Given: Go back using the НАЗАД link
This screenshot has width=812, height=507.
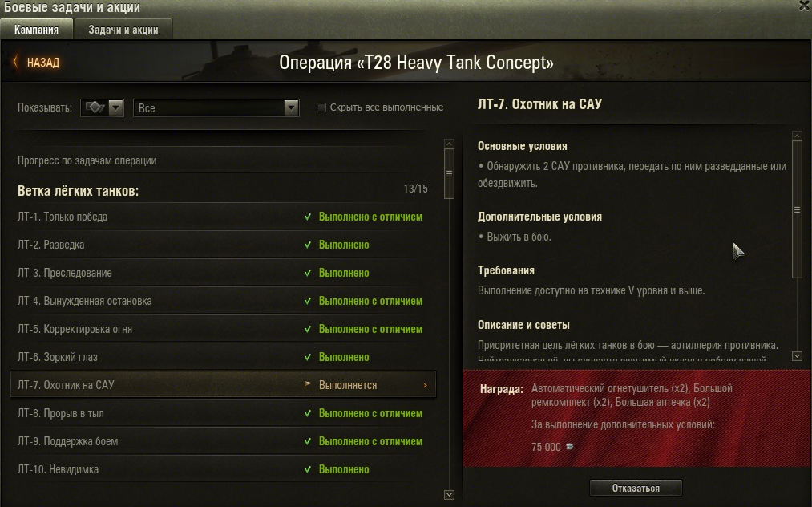Looking at the screenshot, I should 43,63.
